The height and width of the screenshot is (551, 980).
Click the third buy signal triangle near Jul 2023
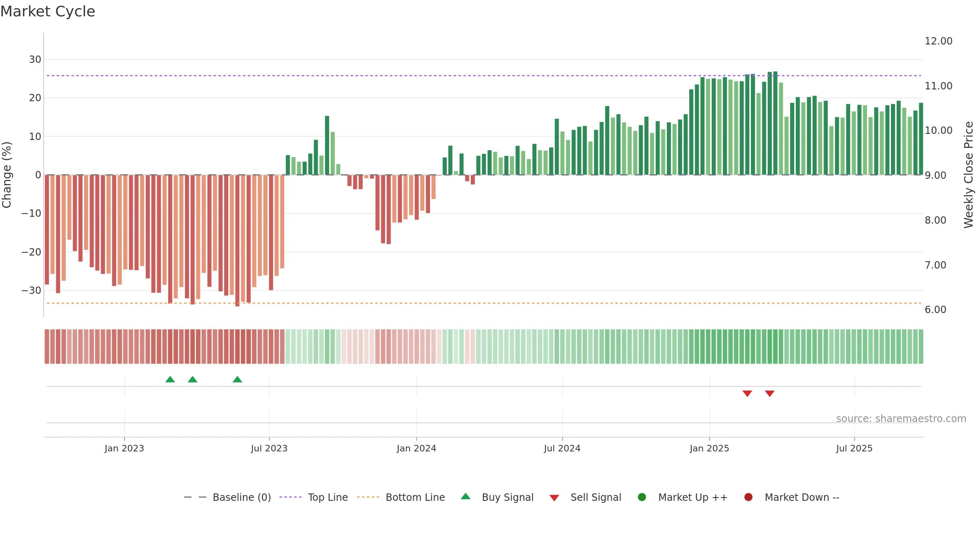237,380
